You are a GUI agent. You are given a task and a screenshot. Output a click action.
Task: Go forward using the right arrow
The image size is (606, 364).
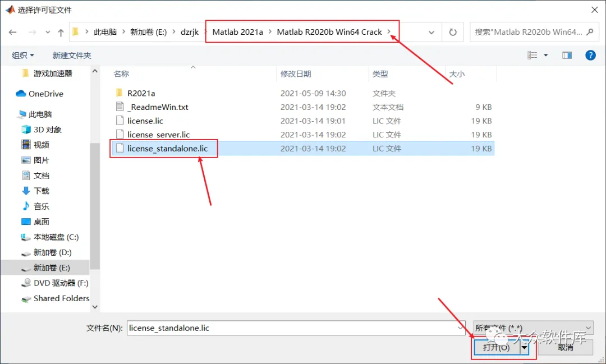[x=33, y=32]
